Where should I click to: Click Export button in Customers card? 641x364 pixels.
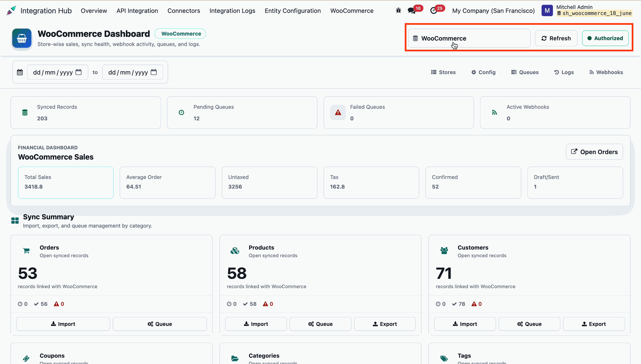tap(594, 324)
